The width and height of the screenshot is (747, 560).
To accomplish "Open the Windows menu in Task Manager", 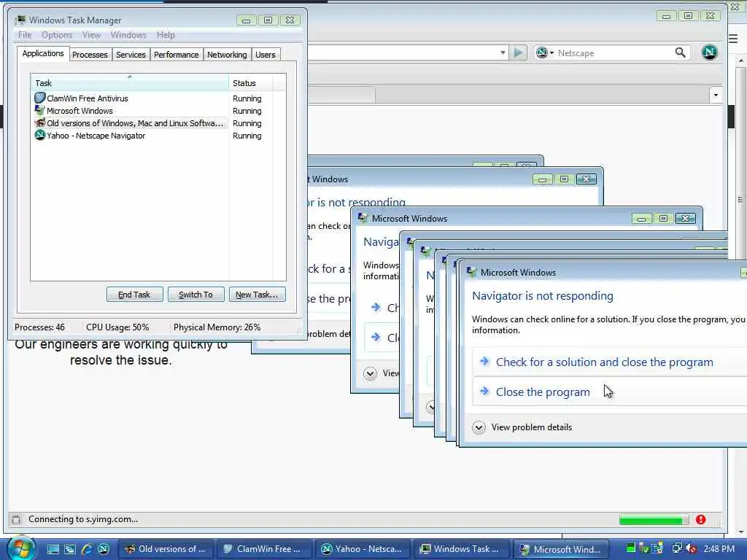I will click(x=128, y=35).
